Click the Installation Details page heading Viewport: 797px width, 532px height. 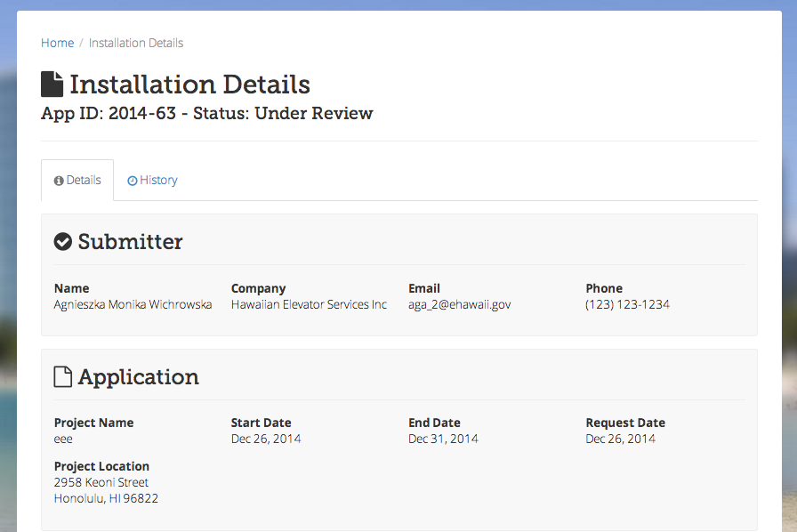coord(189,84)
